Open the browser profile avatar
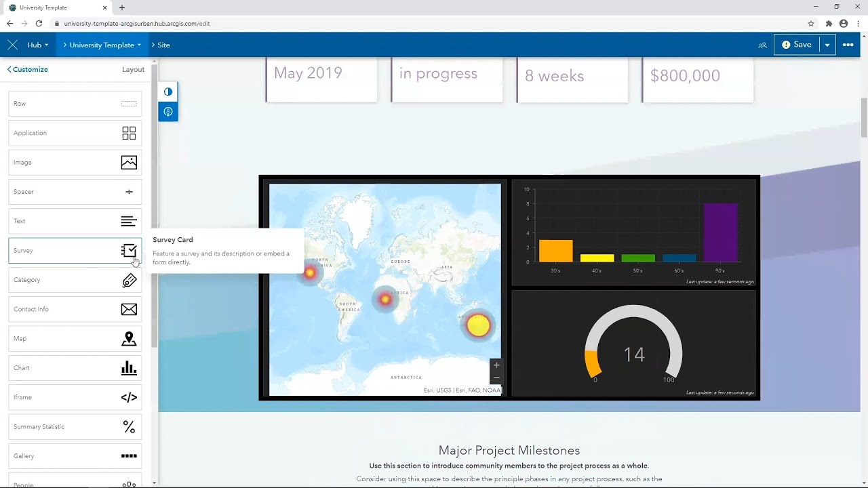Image resolution: width=868 pixels, height=488 pixels. pos(844,23)
